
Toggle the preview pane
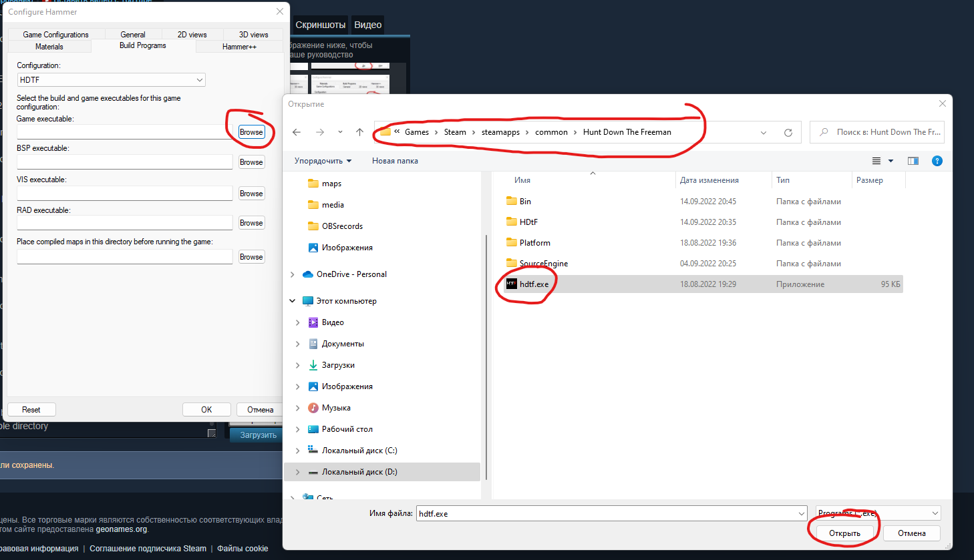pos(913,161)
